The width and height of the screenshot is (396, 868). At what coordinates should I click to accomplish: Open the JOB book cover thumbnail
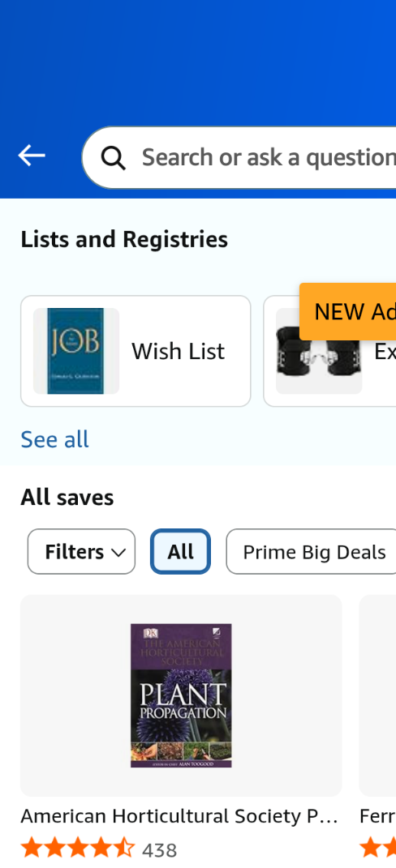pos(76,351)
